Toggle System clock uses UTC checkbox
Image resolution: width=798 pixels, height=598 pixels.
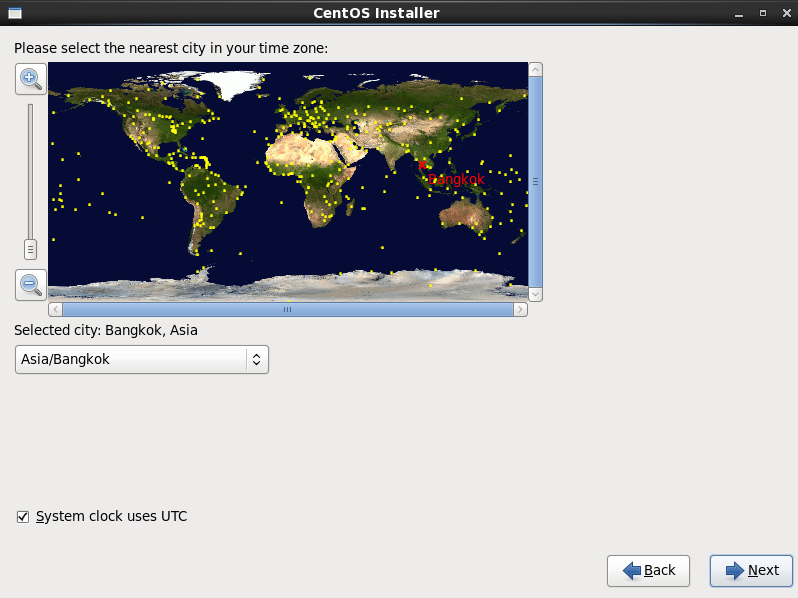click(23, 517)
